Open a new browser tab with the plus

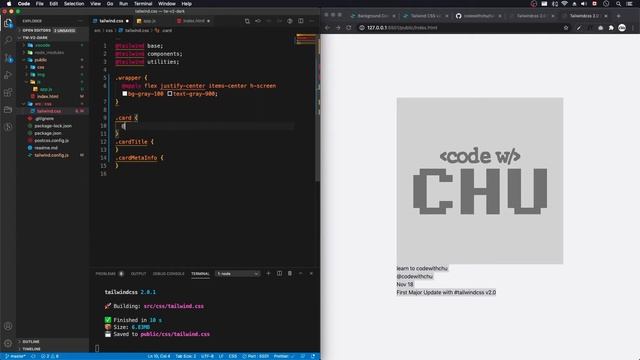click(x=618, y=16)
